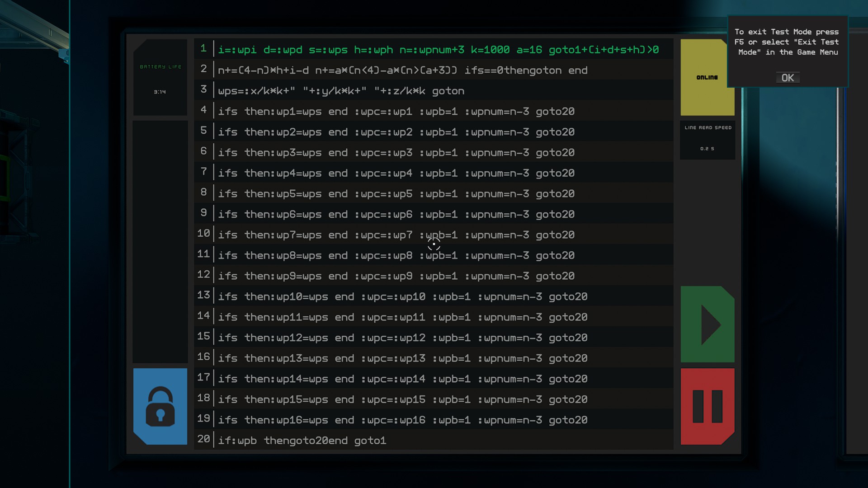
Task: Select line 4 setting :wp1=wps
Action: 396,112
